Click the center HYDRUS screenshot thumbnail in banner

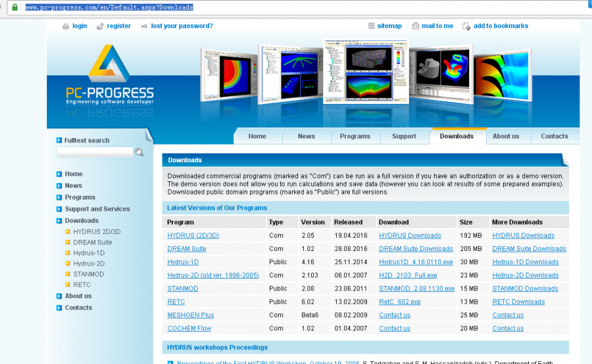point(366,71)
